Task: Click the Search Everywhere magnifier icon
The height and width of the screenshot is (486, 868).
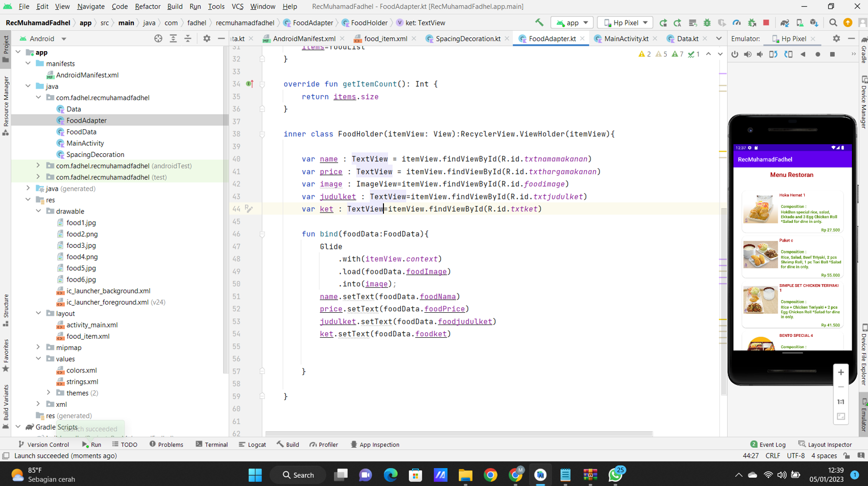Action: (x=833, y=22)
